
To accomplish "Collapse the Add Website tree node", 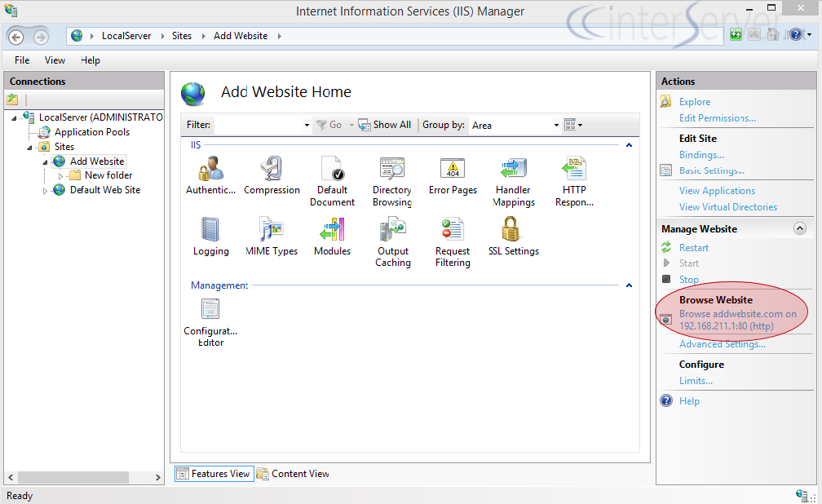I will pyautogui.click(x=45, y=162).
